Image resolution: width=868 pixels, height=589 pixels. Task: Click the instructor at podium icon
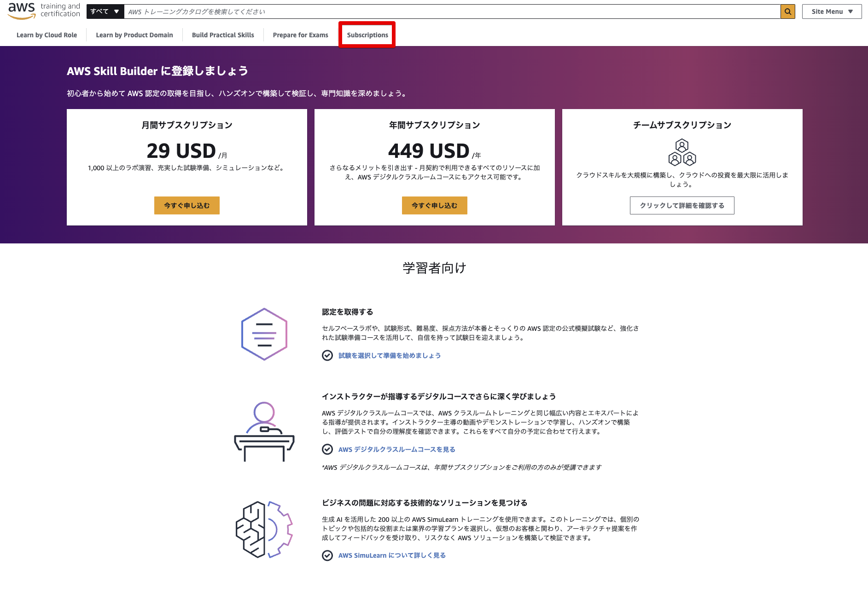[x=264, y=432]
